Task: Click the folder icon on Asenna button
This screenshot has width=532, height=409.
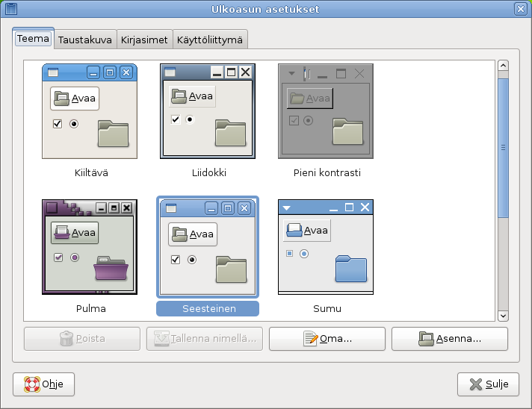Action: click(426, 339)
